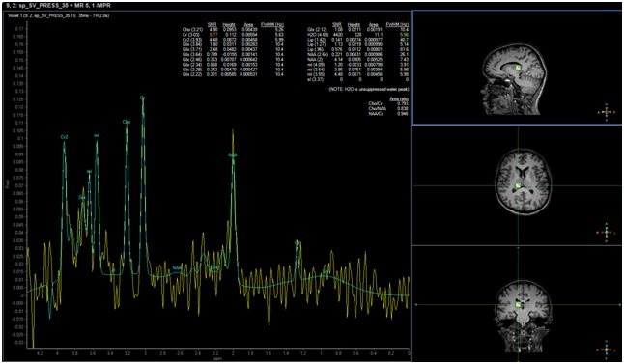Click the orientation cube in the sagittal view
Image resolution: width=624 pixels, height=364 pixels.
606,112
